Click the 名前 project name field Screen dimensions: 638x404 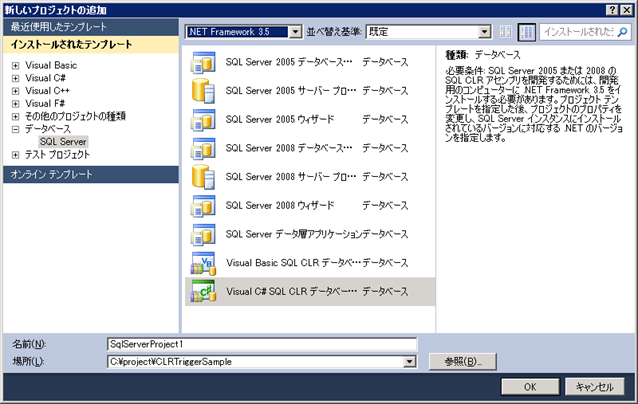click(262, 344)
